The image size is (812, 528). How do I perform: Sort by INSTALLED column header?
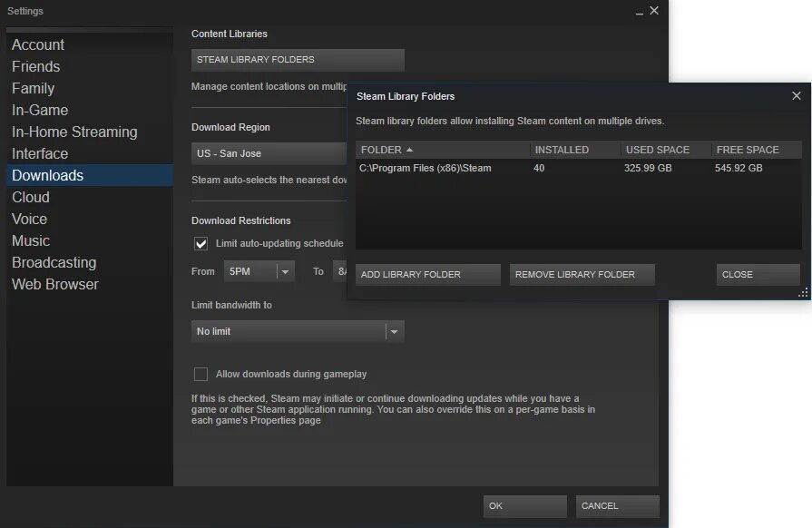[x=575, y=150]
